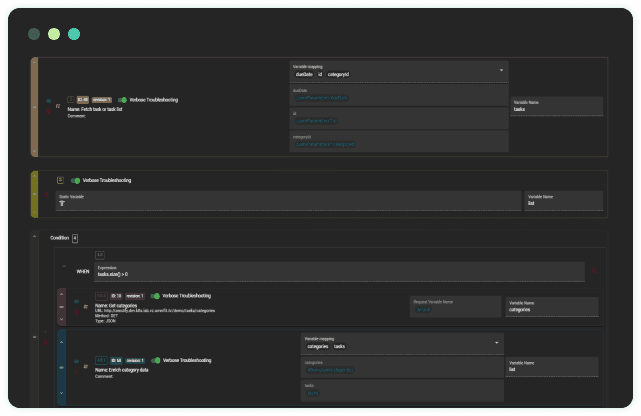The height and width of the screenshot is (416, 641).
Task: Click the ID badge on Get categories step
Action: 117,296
